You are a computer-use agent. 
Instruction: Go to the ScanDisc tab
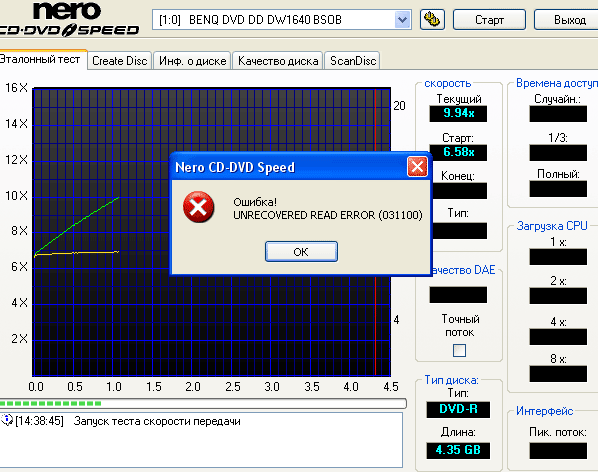pyautogui.click(x=353, y=61)
